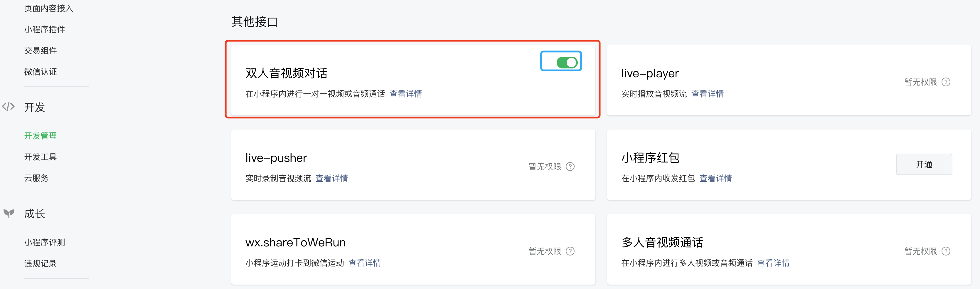Image resolution: width=980 pixels, height=289 pixels.
Task: Open 查看详情 link for 双人音视频对话
Action: tap(405, 94)
